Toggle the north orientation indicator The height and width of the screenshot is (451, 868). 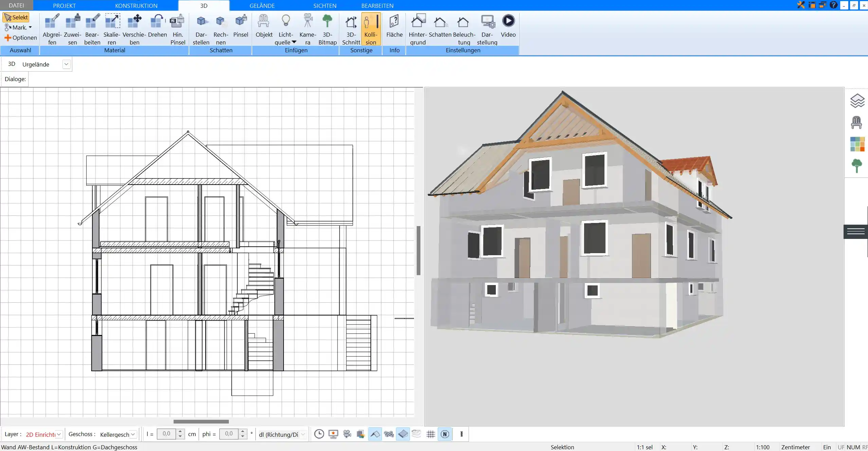(445, 434)
